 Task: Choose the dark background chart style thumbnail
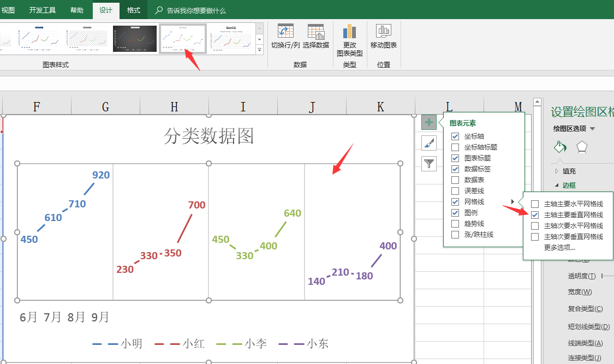[135, 38]
